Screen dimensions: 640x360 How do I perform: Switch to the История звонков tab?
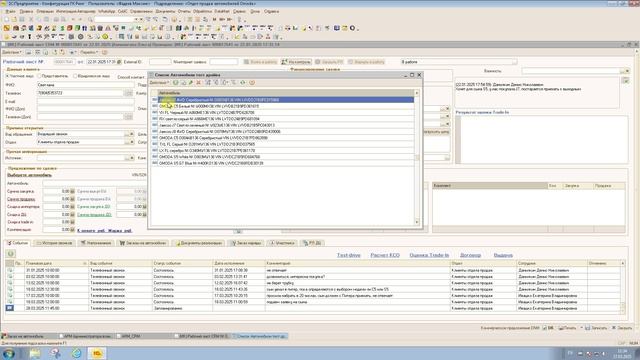coord(54,243)
